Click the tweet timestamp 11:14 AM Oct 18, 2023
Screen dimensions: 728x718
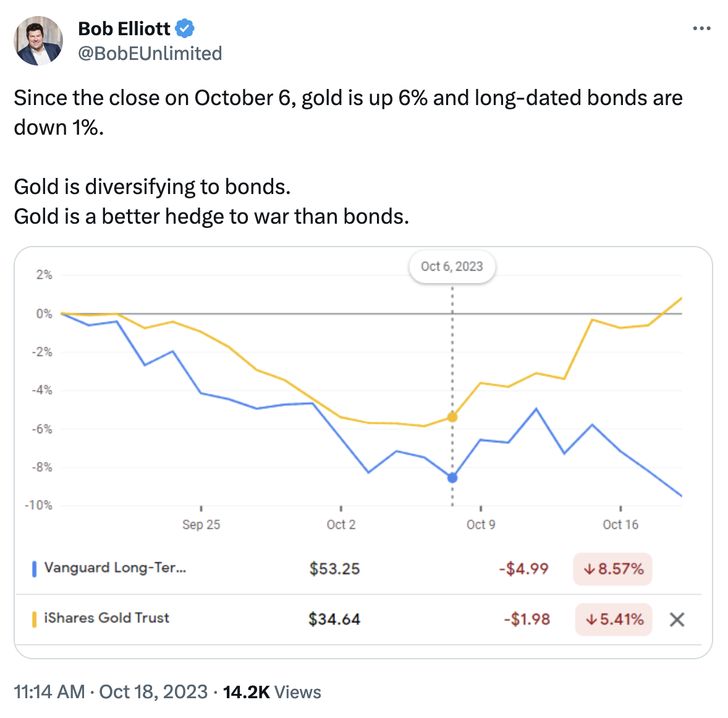coord(111,691)
